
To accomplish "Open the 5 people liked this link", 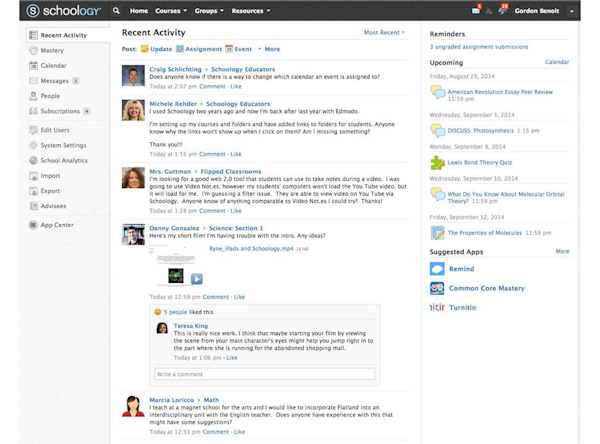I will (x=175, y=312).
